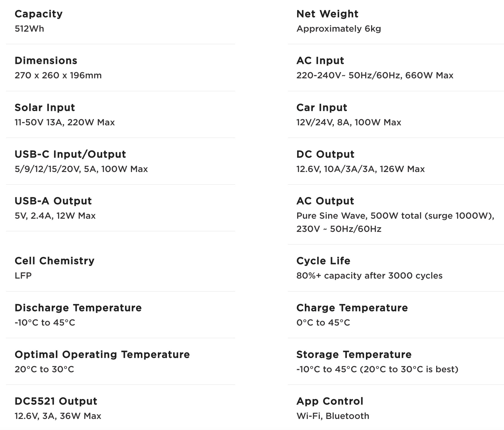Click the USB-A Output heading
Image resolution: width=504 pixels, height=430 pixels.
pos(53,201)
